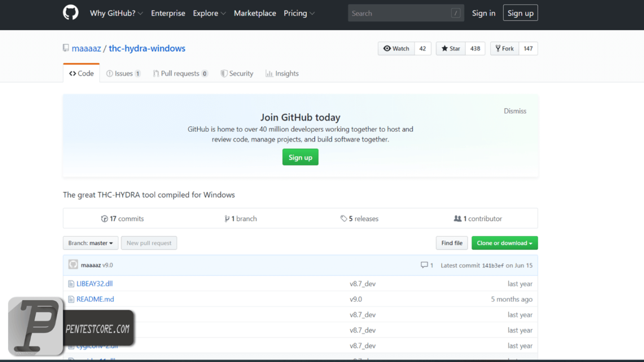Screen dimensions: 644x362
Task: Open the Branch: master dropdown
Action: tap(91, 243)
